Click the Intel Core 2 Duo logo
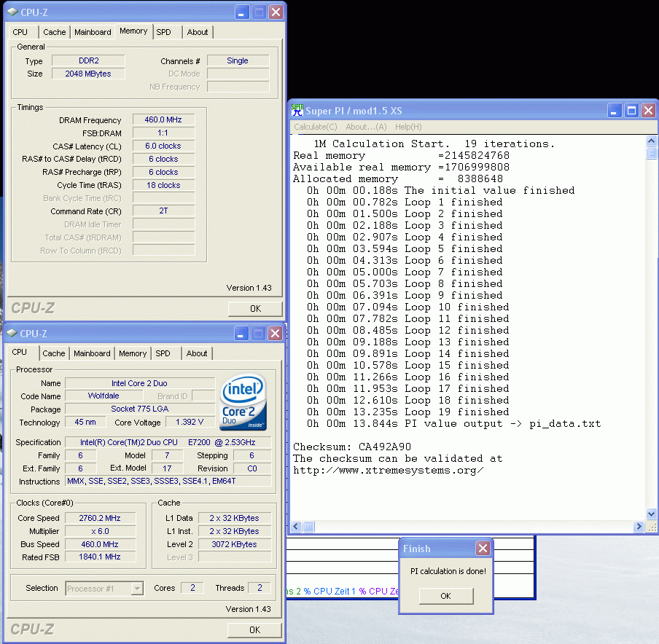The image size is (659, 644). point(243,402)
